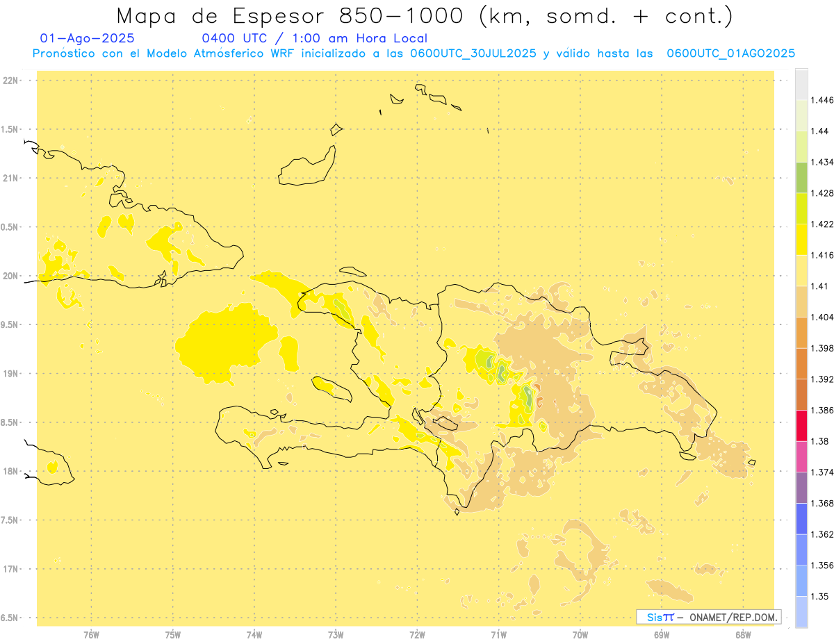Select the dark orange swatch between 1.386 and 1.392
Screen dimensions: 834x644
(x=801, y=395)
